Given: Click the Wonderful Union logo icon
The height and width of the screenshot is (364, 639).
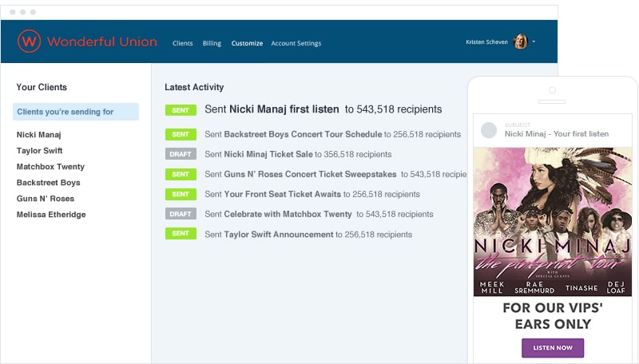Looking at the screenshot, I should pyautogui.click(x=30, y=42).
